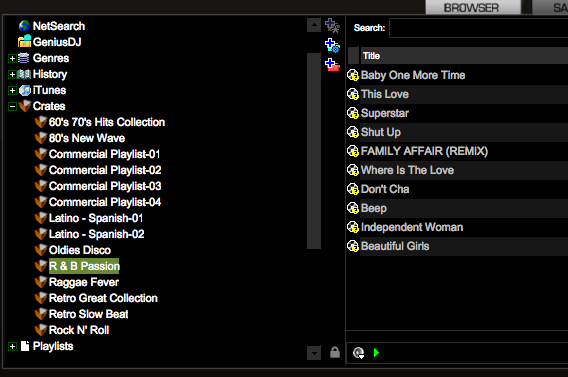568x377 pixels.
Task: Expand the Genres tree node
Action: 12,58
